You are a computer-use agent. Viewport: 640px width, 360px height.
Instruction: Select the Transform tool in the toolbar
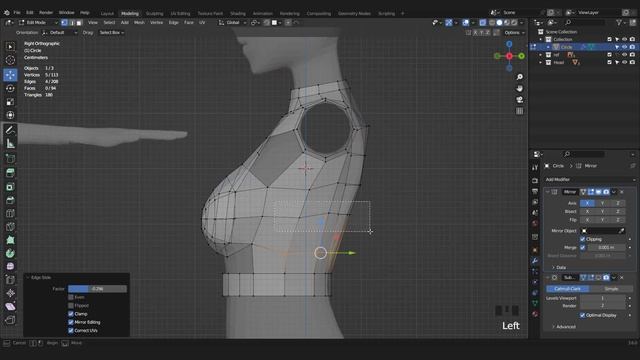pos(10,116)
